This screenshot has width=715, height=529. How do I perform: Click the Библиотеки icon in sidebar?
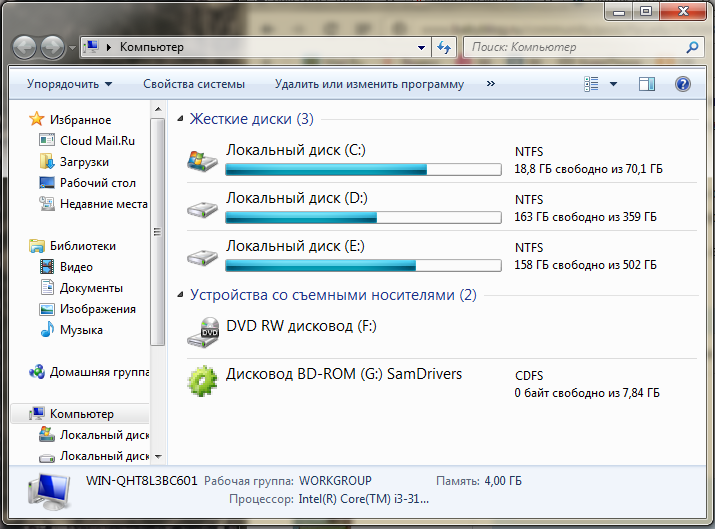36,246
